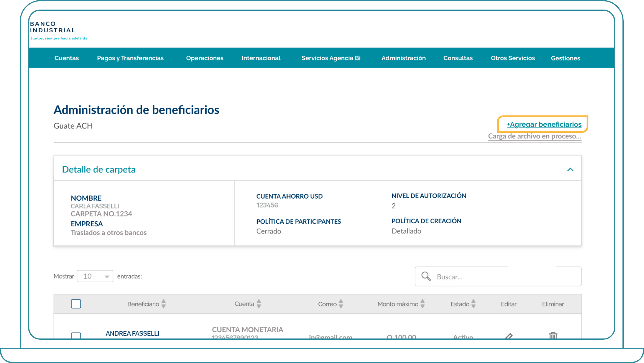Open Servicios Agencia Bi menu
This screenshot has width=644, height=363.
331,58
